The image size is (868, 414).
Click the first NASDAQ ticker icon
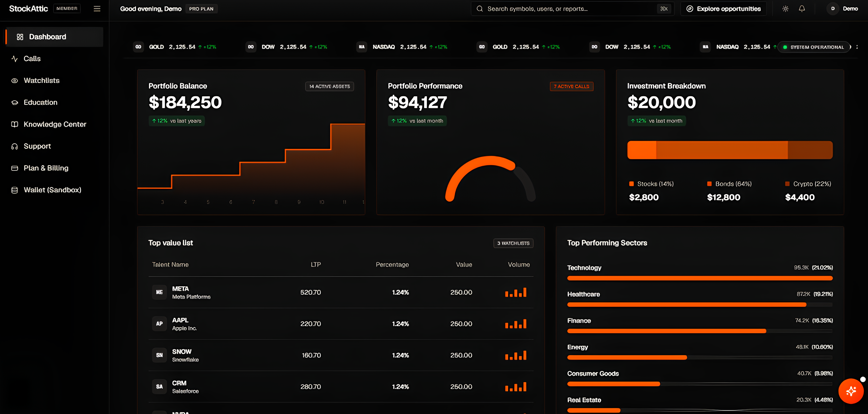point(362,47)
